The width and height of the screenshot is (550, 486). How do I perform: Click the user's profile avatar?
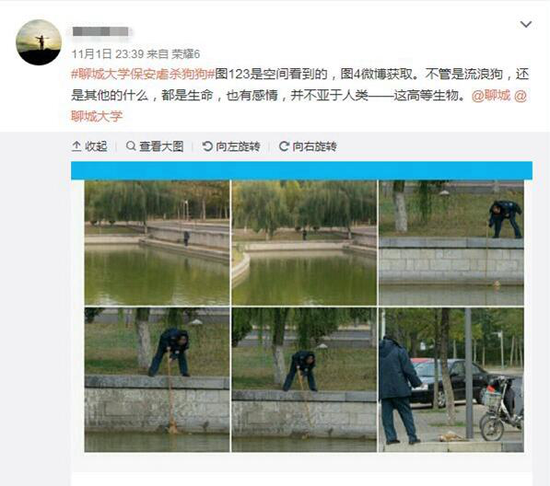pos(39,42)
